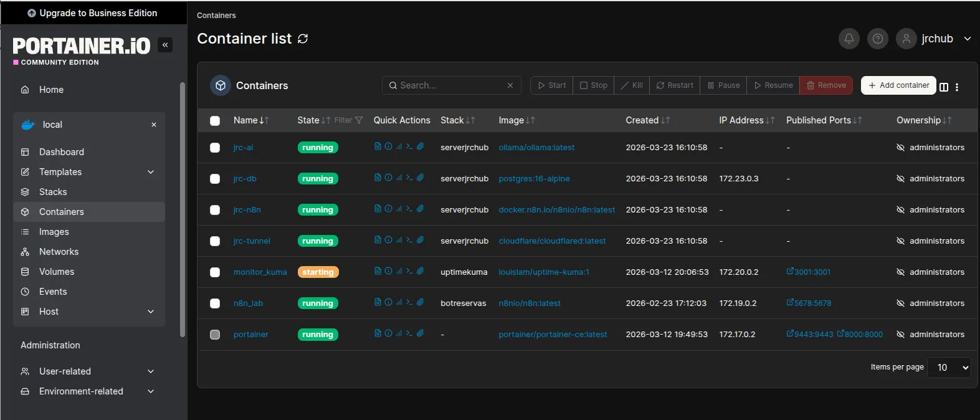
Task: Click attach icon for monitor_kuma container
Action: (421, 271)
